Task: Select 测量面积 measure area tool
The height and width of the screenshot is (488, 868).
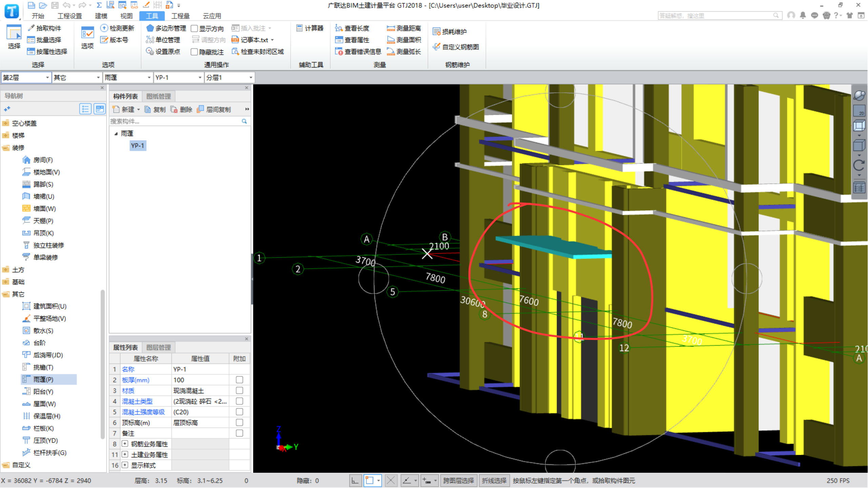Action: pos(404,40)
